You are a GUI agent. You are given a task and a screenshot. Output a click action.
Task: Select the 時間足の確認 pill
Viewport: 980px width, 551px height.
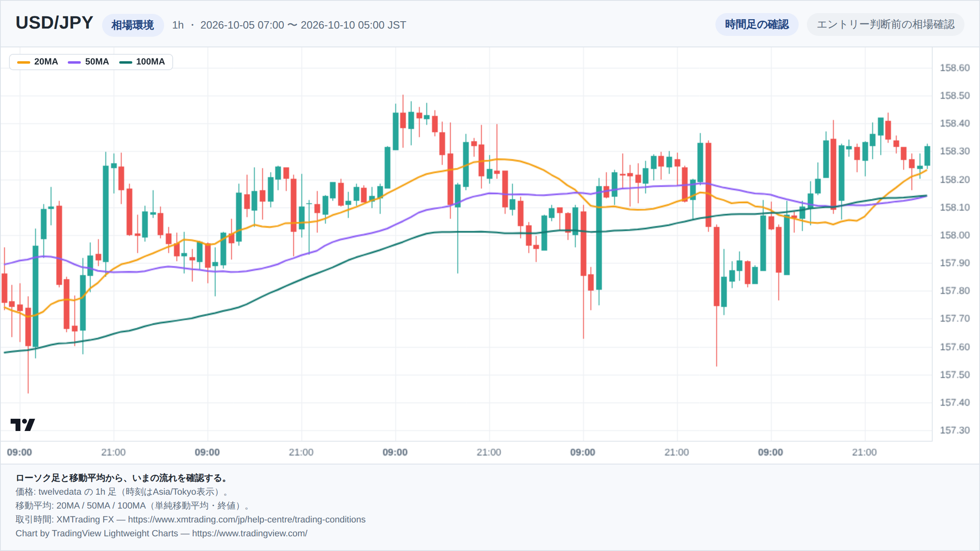click(x=757, y=24)
